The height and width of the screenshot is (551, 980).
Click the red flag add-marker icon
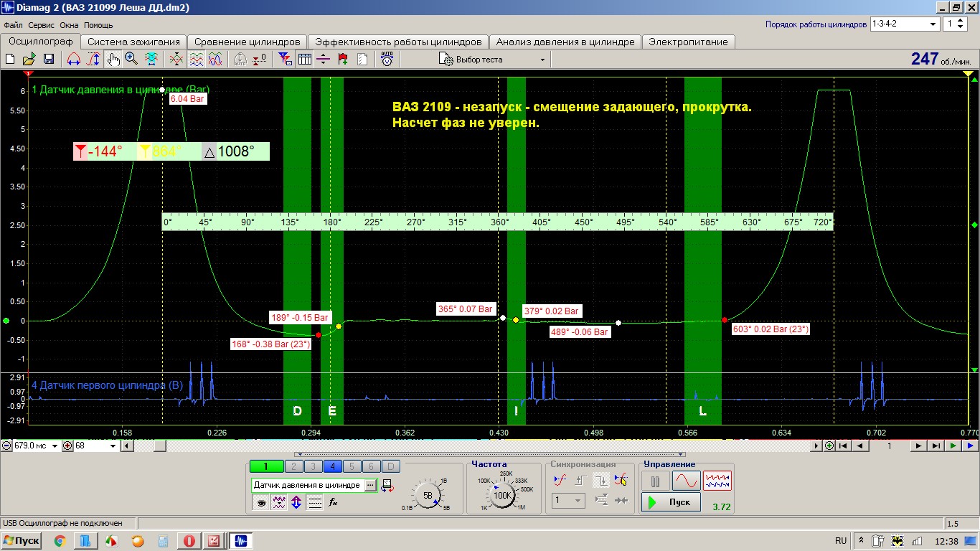(343, 60)
